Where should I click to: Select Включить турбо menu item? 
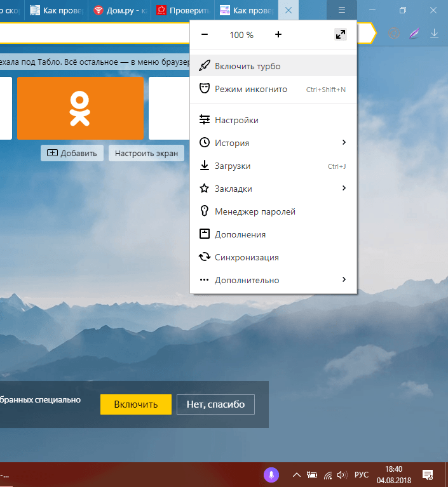coord(273,66)
